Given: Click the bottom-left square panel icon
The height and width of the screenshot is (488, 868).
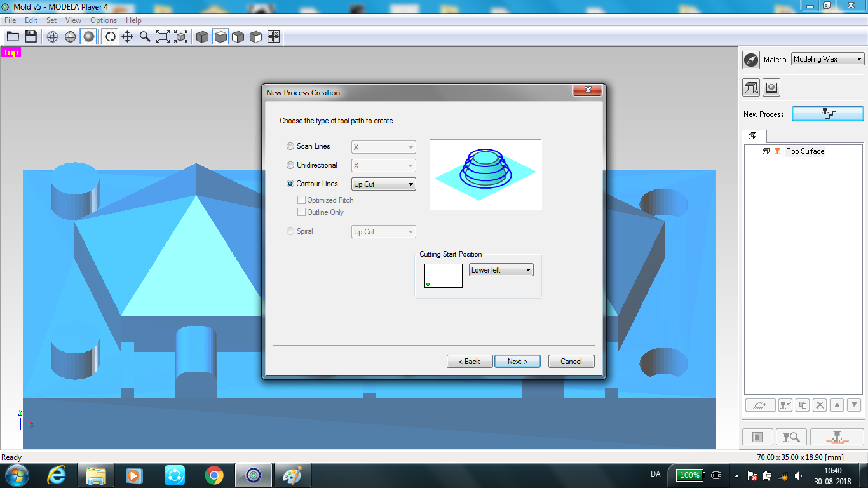Looking at the screenshot, I should click(x=757, y=437).
